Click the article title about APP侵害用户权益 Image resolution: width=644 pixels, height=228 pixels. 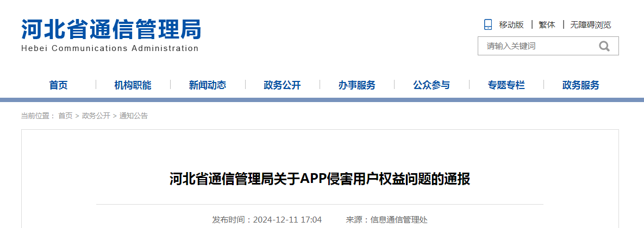(x=320, y=180)
